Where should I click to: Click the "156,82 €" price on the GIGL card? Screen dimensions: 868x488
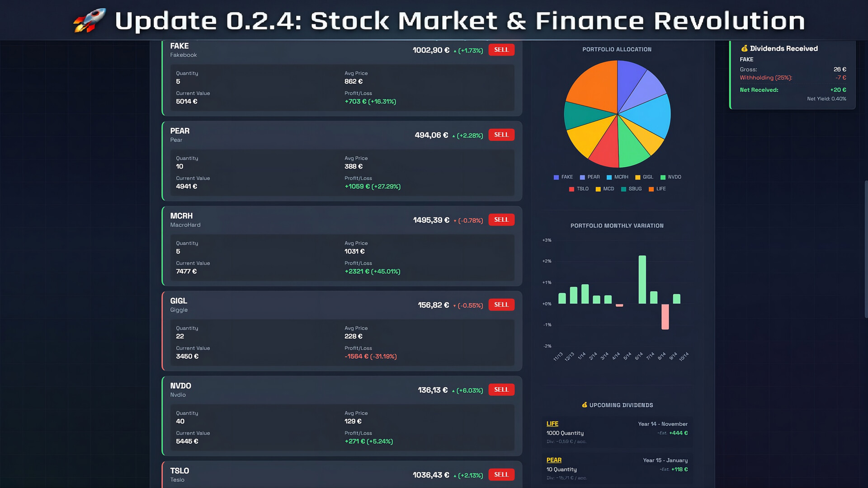point(434,305)
